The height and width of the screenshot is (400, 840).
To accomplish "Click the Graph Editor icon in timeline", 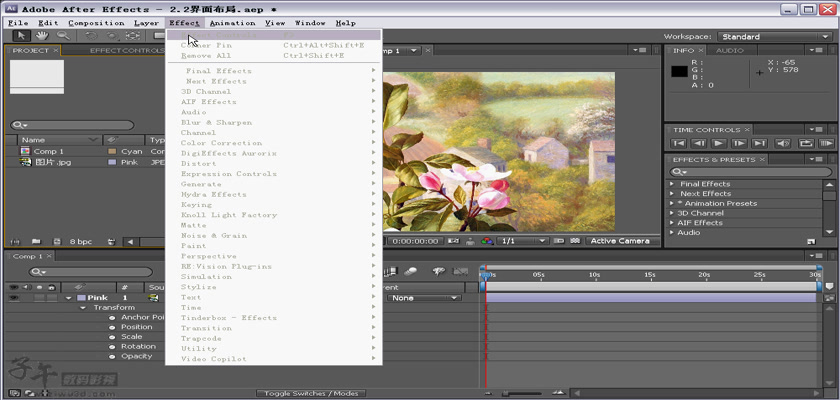I will click(459, 272).
